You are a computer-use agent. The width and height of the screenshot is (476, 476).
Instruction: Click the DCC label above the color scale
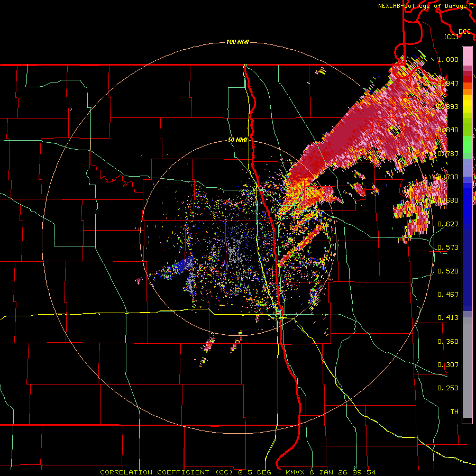pyautogui.click(x=464, y=32)
